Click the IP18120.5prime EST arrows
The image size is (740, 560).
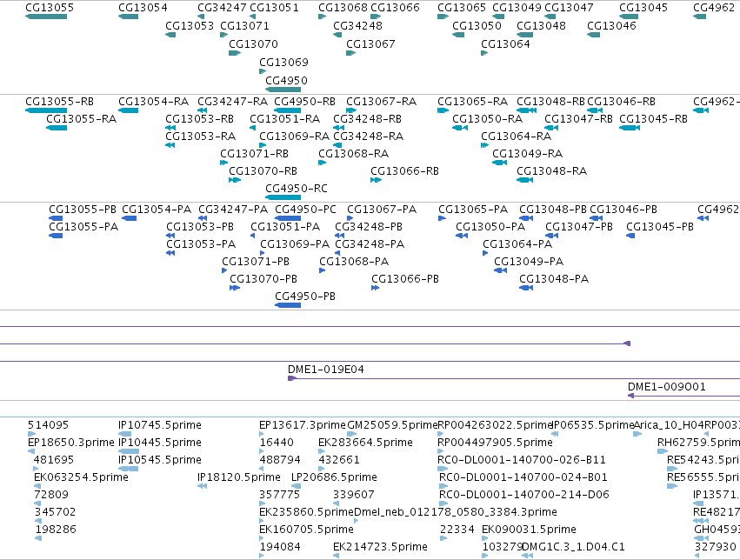coord(202,486)
